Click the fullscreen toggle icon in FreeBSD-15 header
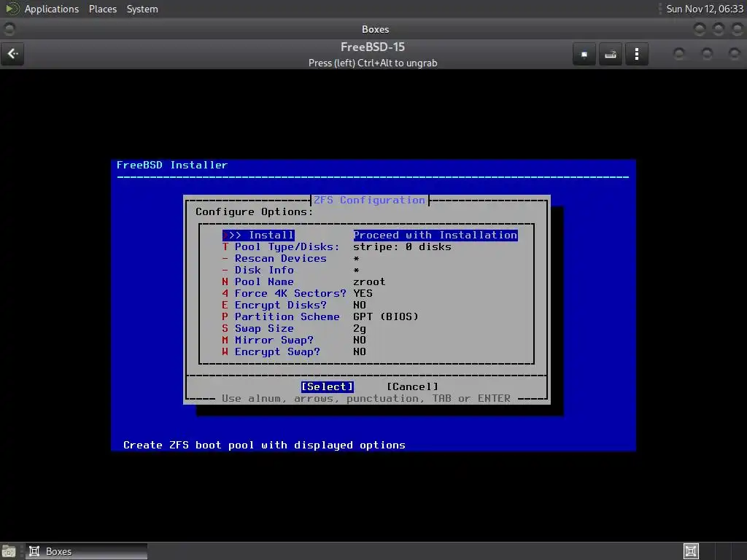The height and width of the screenshot is (560, 747). [x=584, y=54]
